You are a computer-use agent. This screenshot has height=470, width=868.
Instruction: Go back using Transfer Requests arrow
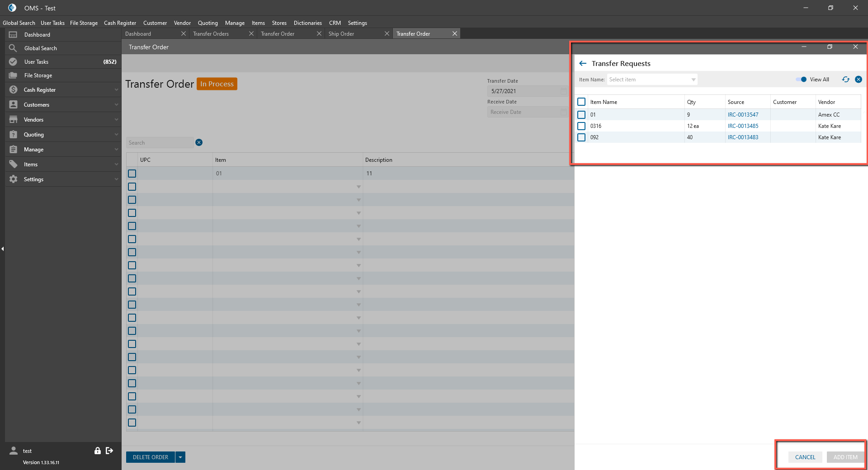(x=583, y=64)
